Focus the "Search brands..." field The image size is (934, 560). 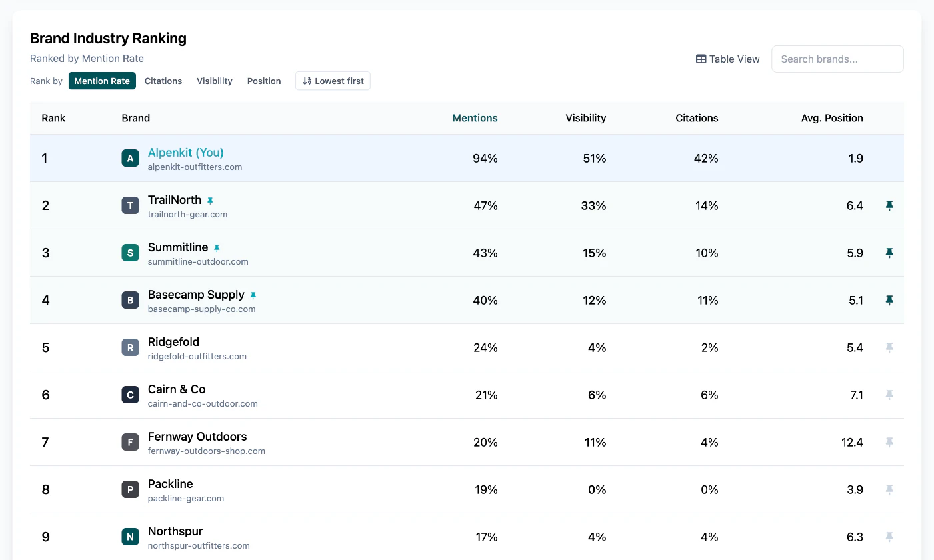coord(837,59)
